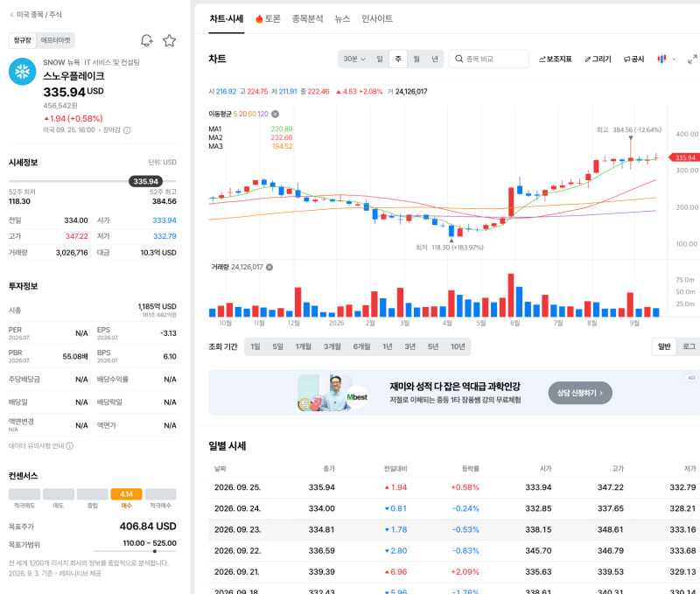
Task: Open the 뉴스 tab
Action: pyautogui.click(x=342, y=18)
